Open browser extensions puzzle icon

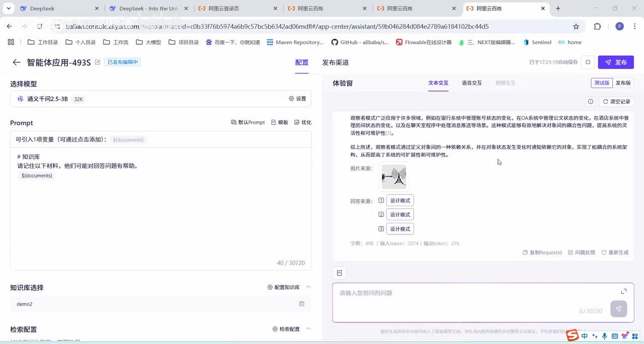pos(597,26)
